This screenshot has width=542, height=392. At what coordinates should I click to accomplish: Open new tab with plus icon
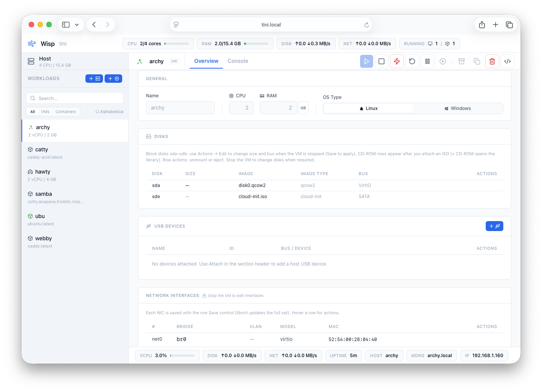[x=496, y=25]
